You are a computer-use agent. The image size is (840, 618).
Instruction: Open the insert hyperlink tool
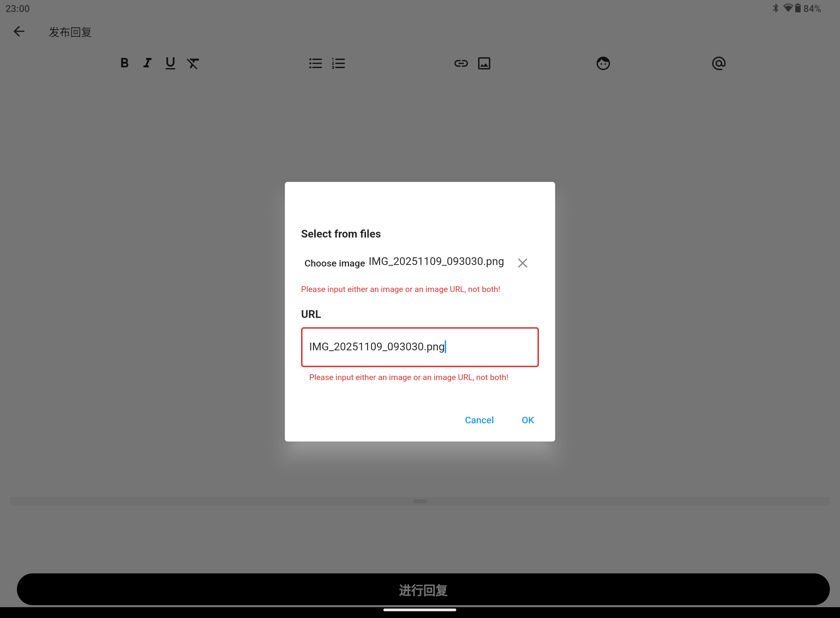coord(461,63)
